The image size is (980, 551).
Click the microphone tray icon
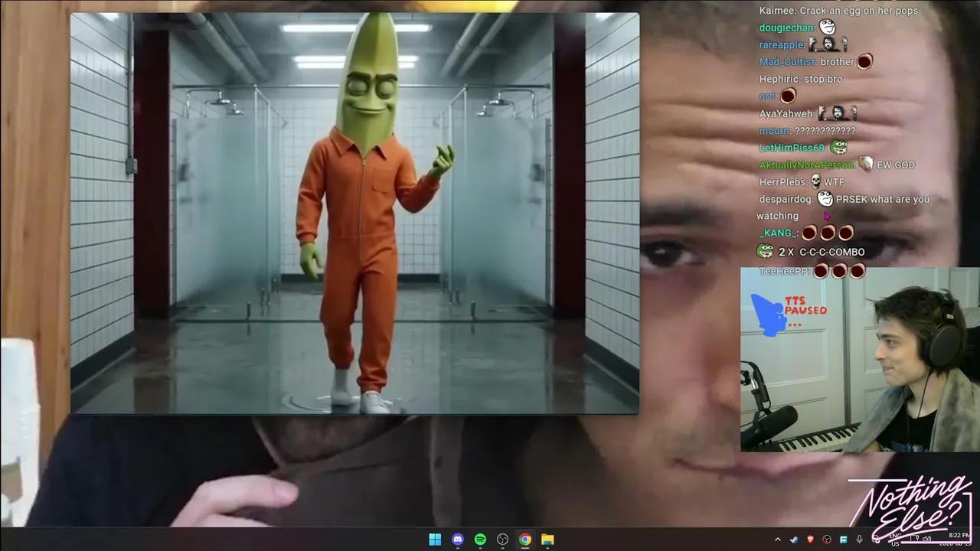click(x=859, y=540)
